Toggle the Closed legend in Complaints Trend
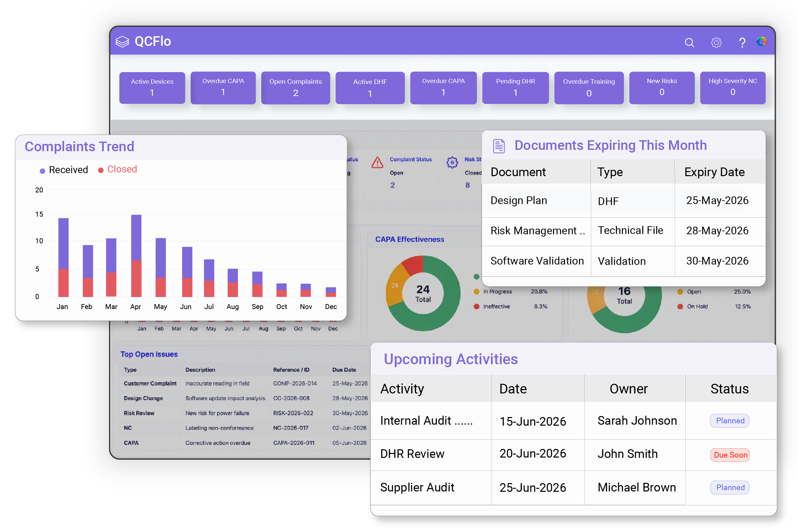 point(117,169)
